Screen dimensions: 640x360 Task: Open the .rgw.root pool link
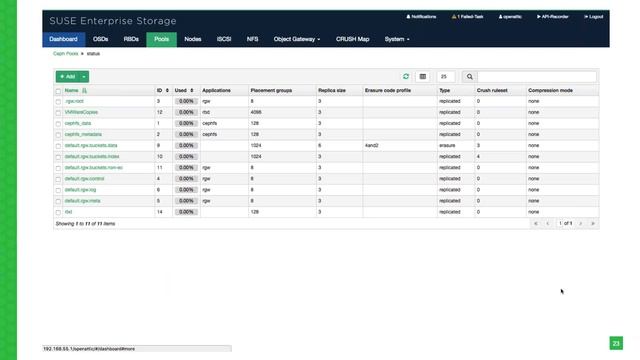click(74, 101)
